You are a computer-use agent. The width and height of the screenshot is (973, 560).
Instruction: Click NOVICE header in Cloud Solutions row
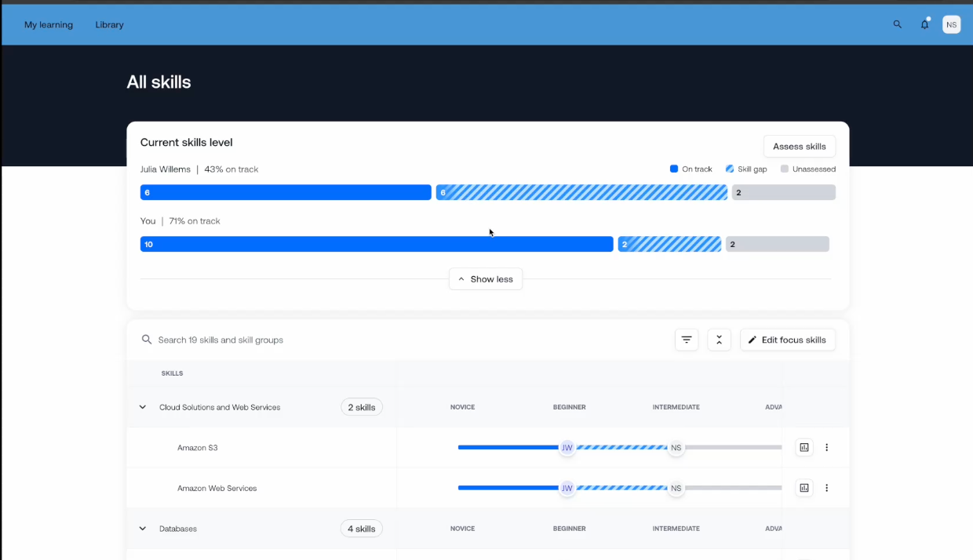tap(463, 407)
